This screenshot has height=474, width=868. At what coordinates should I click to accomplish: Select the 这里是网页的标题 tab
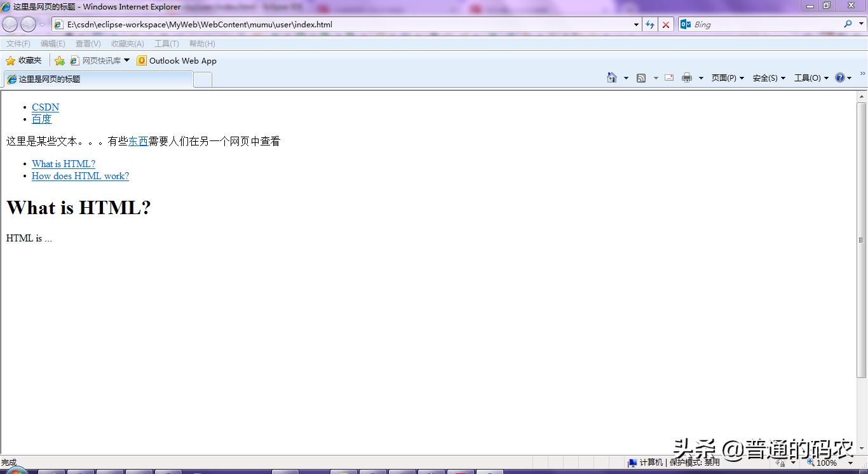pos(98,79)
